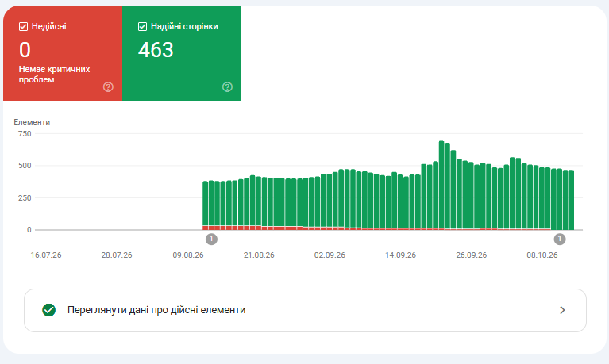This screenshot has width=609, height=364.
Task: Open help icon in the red Недійсні card
Action: (x=108, y=87)
